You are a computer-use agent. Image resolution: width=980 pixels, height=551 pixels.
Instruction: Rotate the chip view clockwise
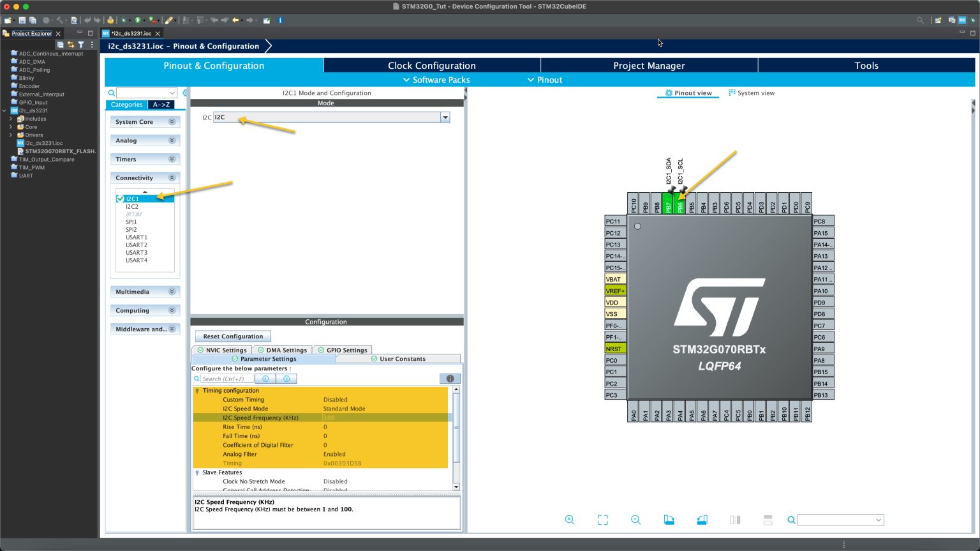[669, 519]
